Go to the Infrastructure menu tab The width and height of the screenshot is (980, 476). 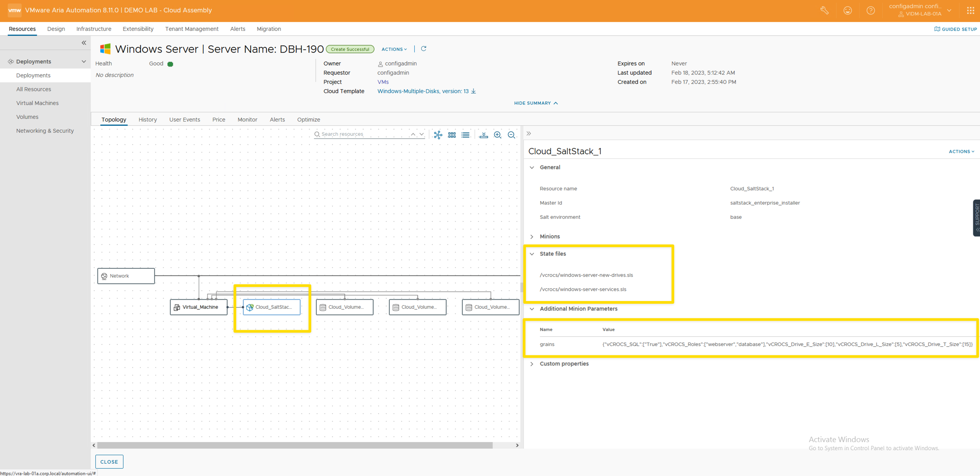94,29
